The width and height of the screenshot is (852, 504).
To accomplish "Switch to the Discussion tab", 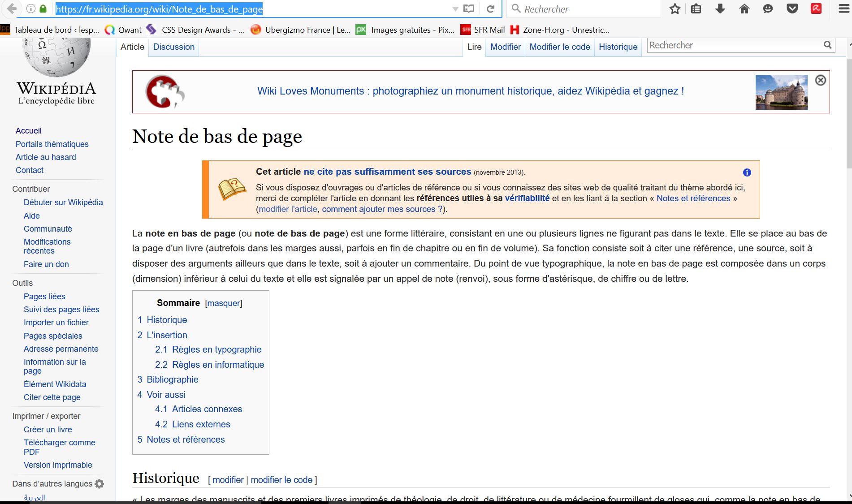I will tap(173, 47).
